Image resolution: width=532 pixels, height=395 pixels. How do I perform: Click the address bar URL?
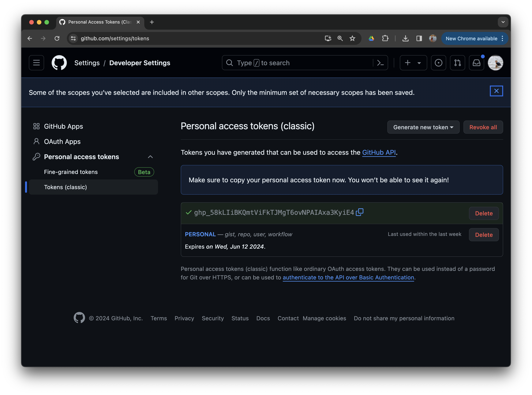pyautogui.click(x=115, y=39)
